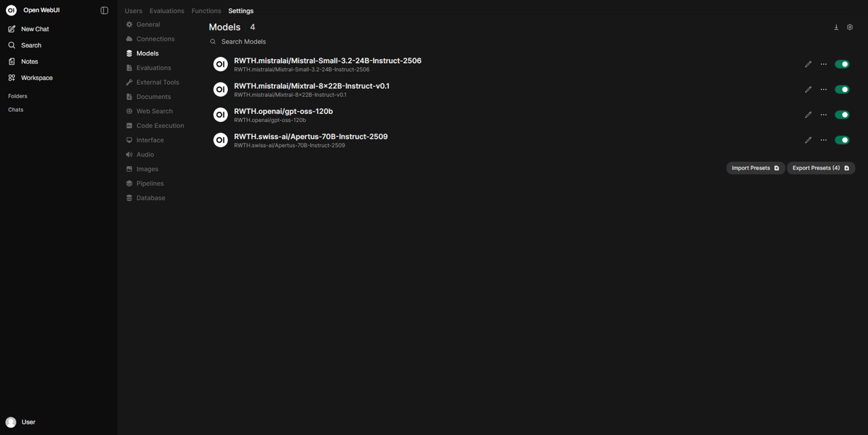This screenshot has height=435, width=868.
Task: Open the Connections settings section
Action: (x=155, y=39)
